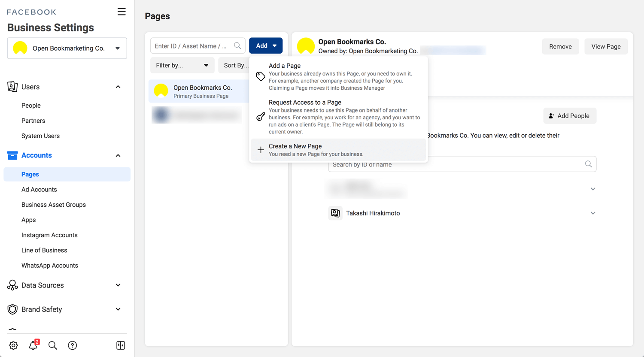Click the Add People button

[570, 116]
